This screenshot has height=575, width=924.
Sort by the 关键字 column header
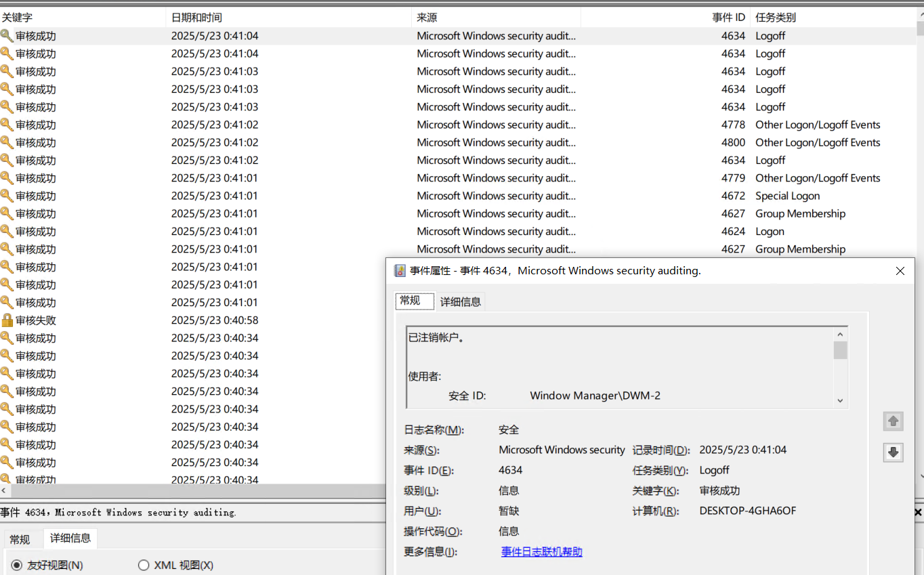pyautogui.click(x=83, y=18)
